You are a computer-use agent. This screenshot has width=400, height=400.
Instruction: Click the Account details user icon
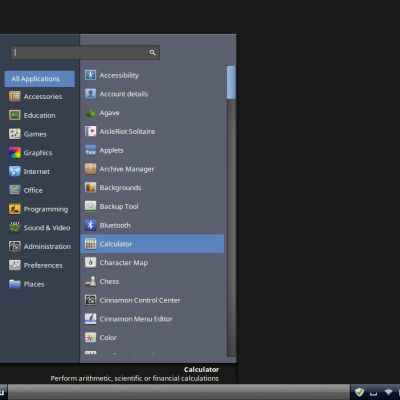pyautogui.click(x=90, y=94)
